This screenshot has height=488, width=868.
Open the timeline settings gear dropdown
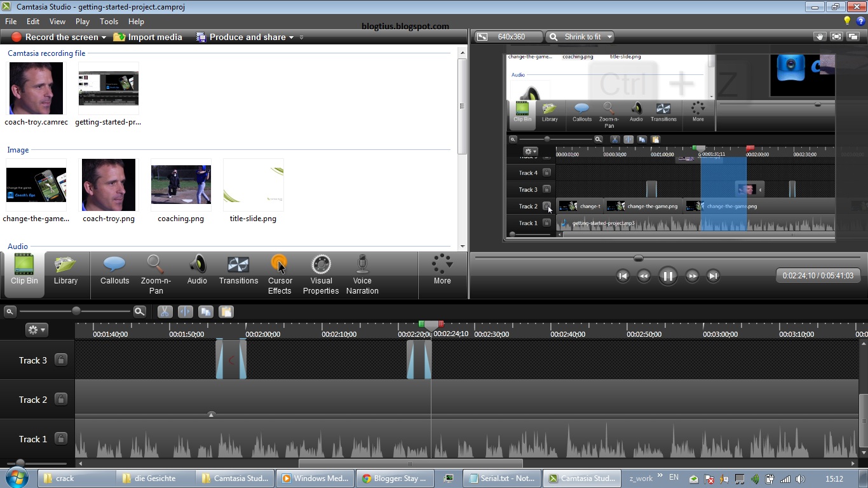coord(36,330)
